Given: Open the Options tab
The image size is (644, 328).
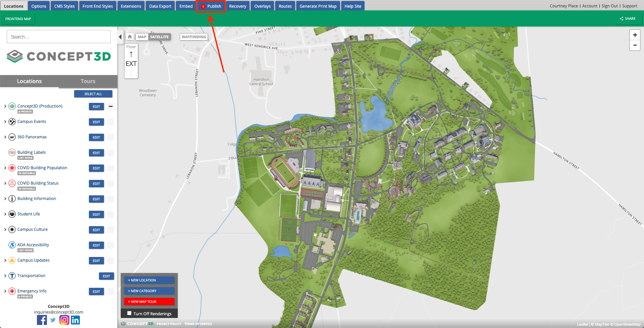Looking at the screenshot, I should pyautogui.click(x=39, y=6).
